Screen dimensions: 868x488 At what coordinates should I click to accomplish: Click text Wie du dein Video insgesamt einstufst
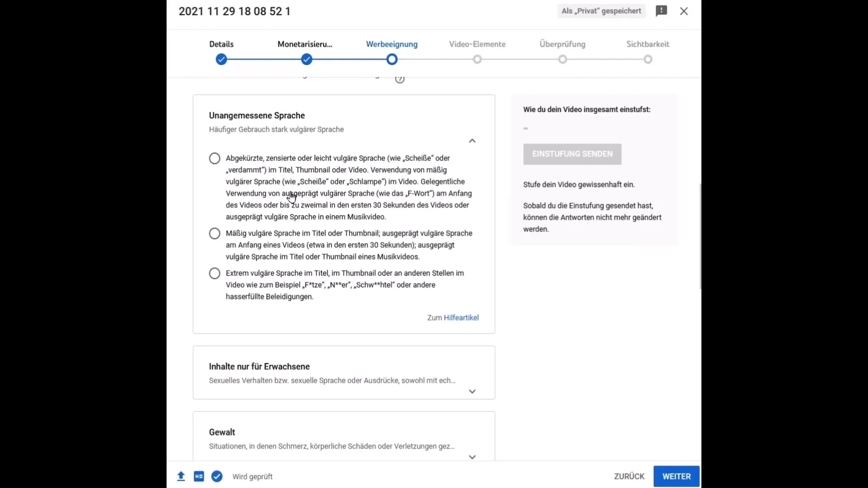[x=587, y=109]
